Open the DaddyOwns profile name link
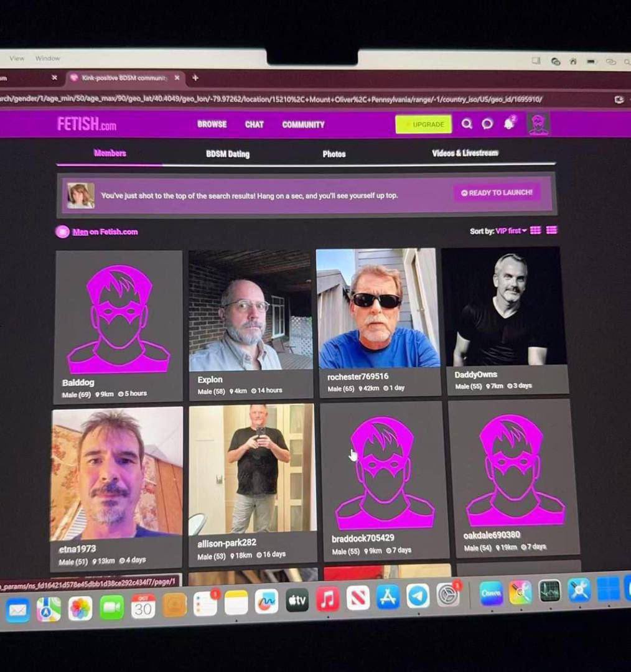Image resolution: width=631 pixels, height=672 pixels. pos(476,375)
